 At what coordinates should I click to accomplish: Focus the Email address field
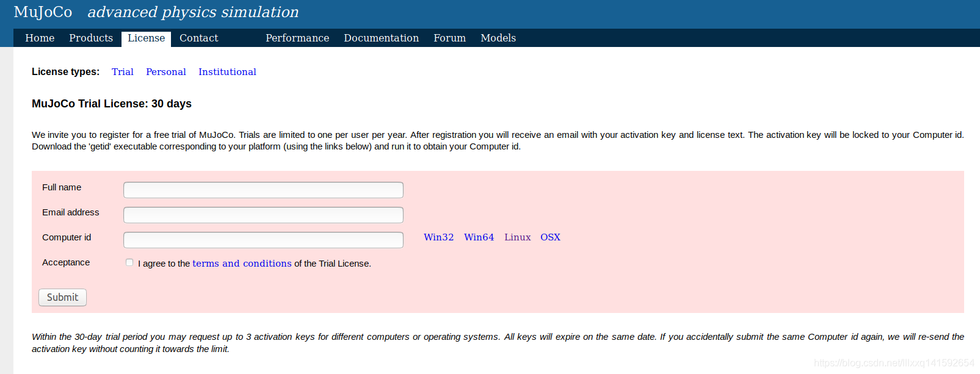pyautogui.click(x=263, y=215)
